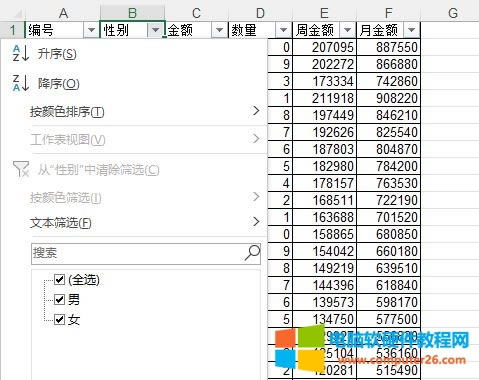Screen dimensions: 479x380
Task: Select cell with value 144396
Action: click(324, 285)
